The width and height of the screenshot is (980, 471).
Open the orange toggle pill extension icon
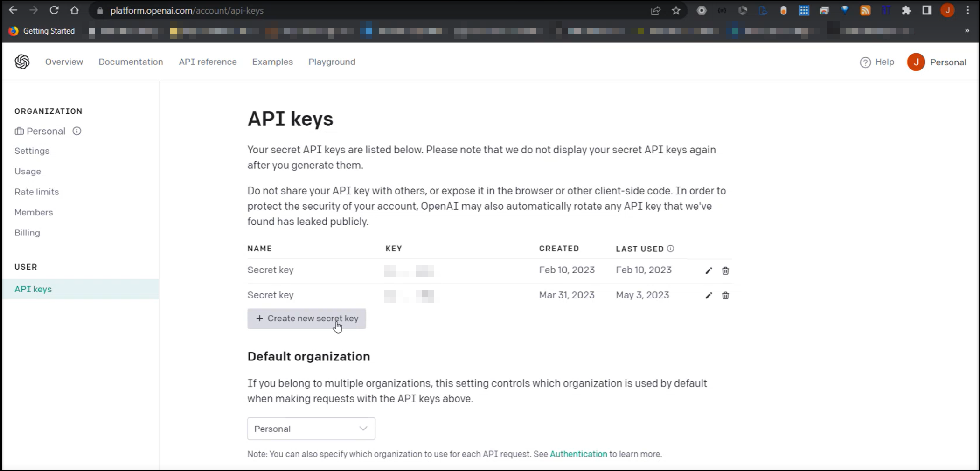[x=784, y=10]
